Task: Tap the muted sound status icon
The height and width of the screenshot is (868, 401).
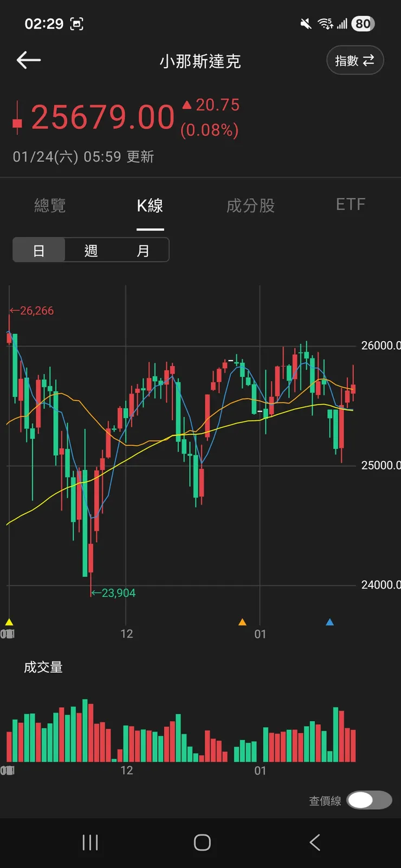Action: tap(306, 24)
